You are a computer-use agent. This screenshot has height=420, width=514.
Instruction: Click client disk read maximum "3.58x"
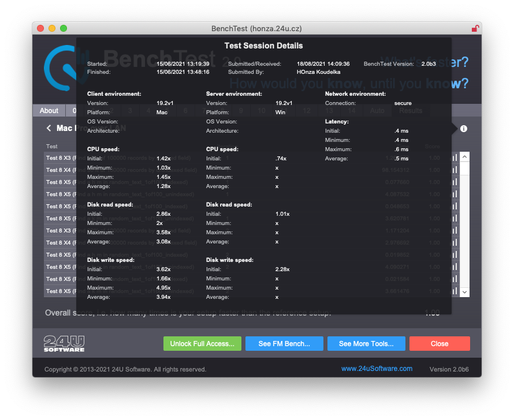(163, 232)
